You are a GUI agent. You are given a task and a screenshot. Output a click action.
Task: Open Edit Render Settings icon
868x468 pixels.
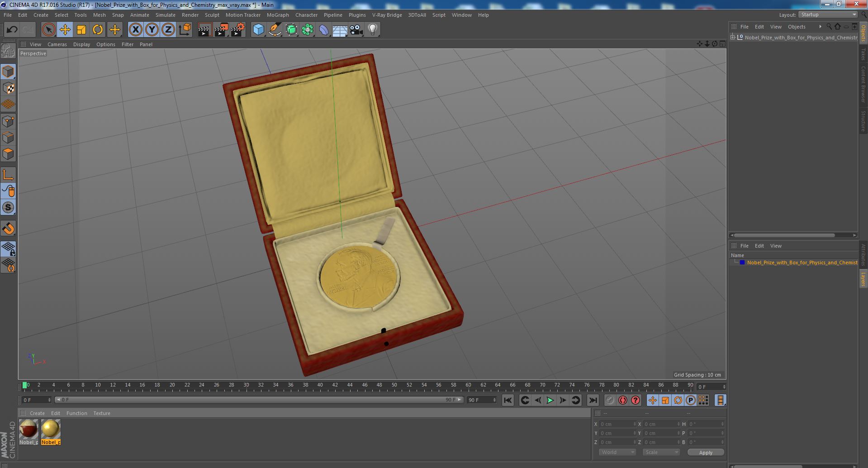pyautogui.click(x=238, y=30)
